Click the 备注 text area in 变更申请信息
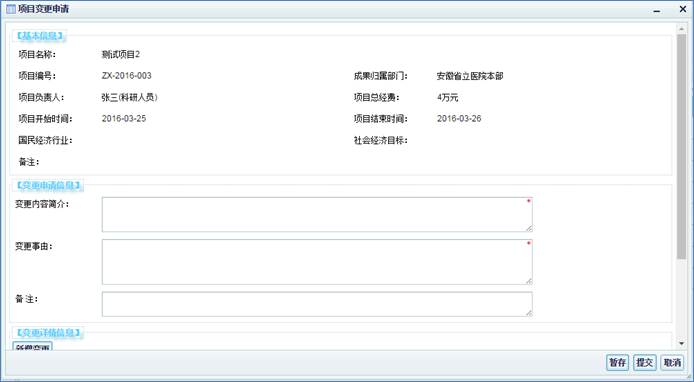 tap(317, 304)
